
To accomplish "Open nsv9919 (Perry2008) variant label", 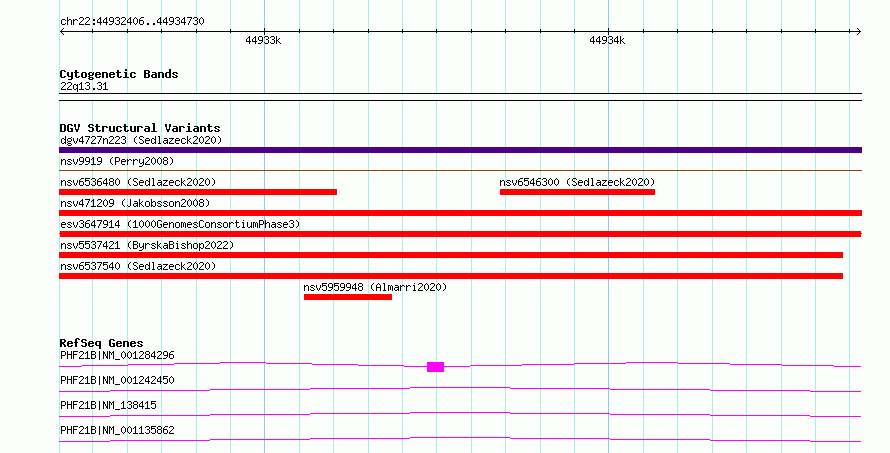I will click(x=117, y=161).
